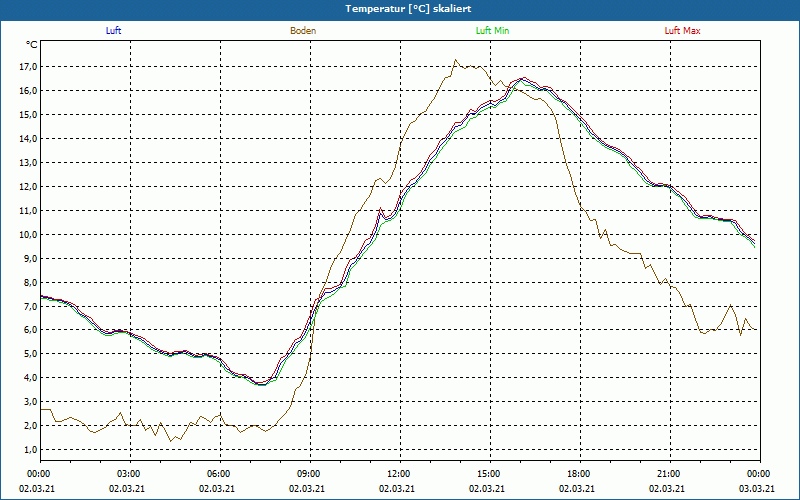Click the 1,0 y-axis value

coord(31,450)
